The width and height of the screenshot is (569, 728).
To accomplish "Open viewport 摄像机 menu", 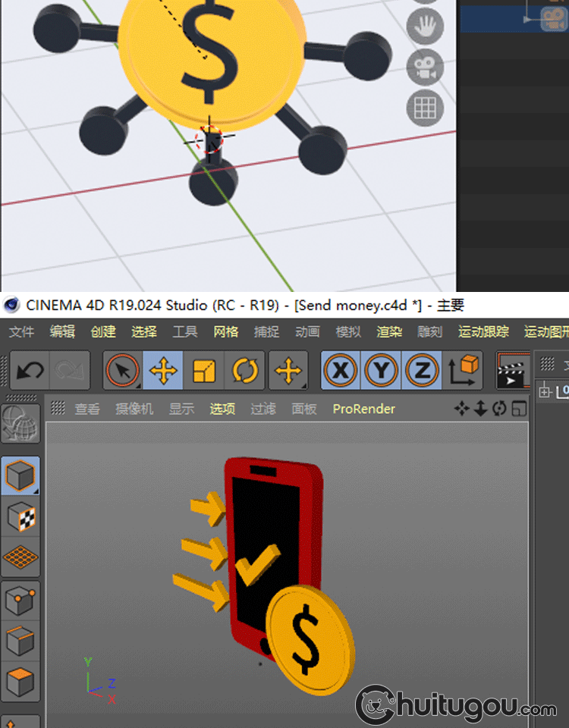I will 134,409.
